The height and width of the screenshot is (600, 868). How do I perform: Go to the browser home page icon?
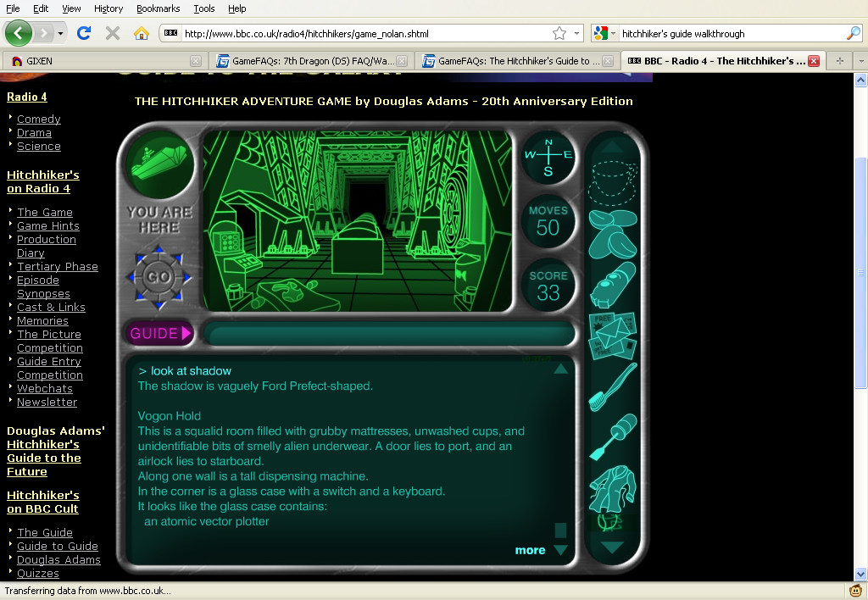coord(142,33)
